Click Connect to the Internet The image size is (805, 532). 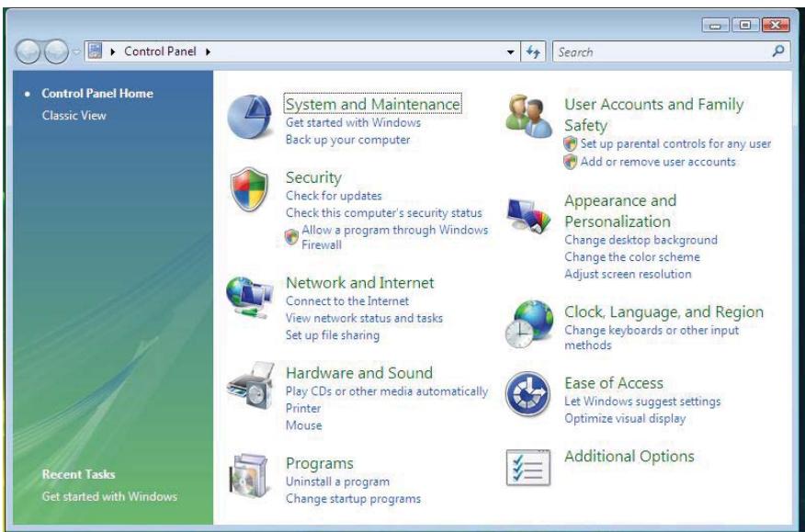pyautogui.click(x=347, y=301)
